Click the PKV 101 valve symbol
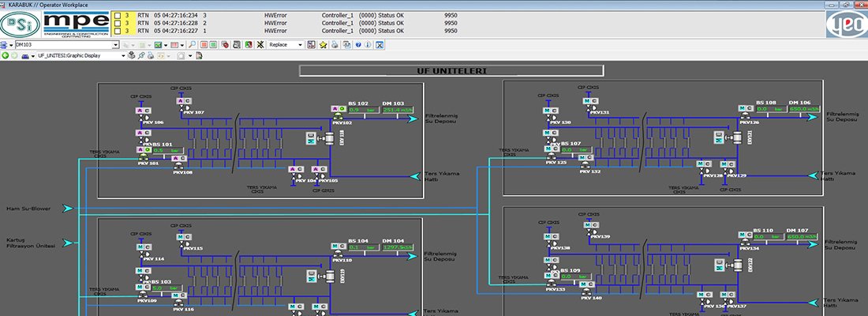Image resolution: width=868 pixels, height=316 pixels. pyautogui.click(x=143, y=157)
